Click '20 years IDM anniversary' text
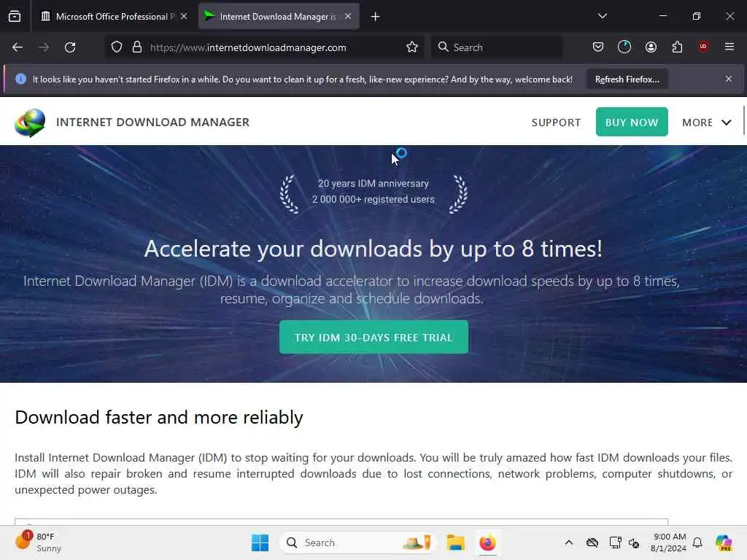Viewport: 747px width, 560px height. click(373, 183)
